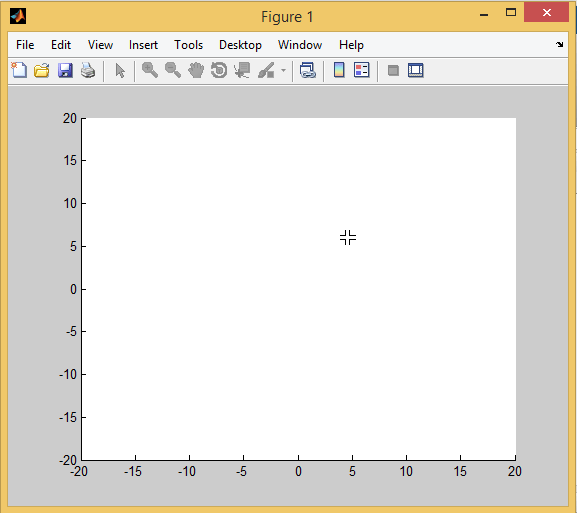Insert Legend using the toolbar icon
The height and width of the screenshot is (513, 577).
click(361, 70)
